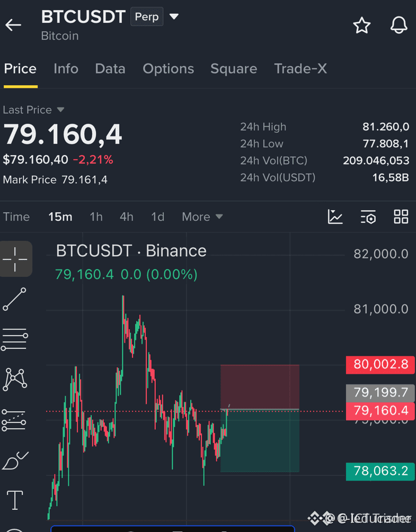Click the Perp contract type badge

coord(147,16)
